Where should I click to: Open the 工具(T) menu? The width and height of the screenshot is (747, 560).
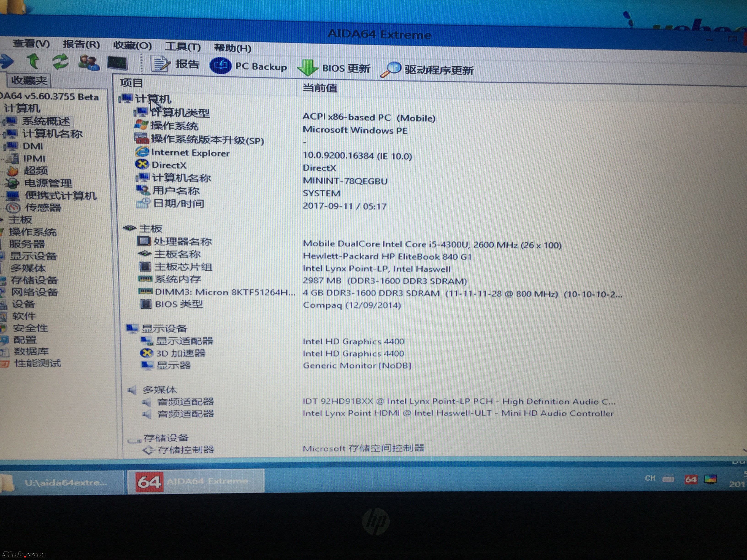(x=183, y=47)
